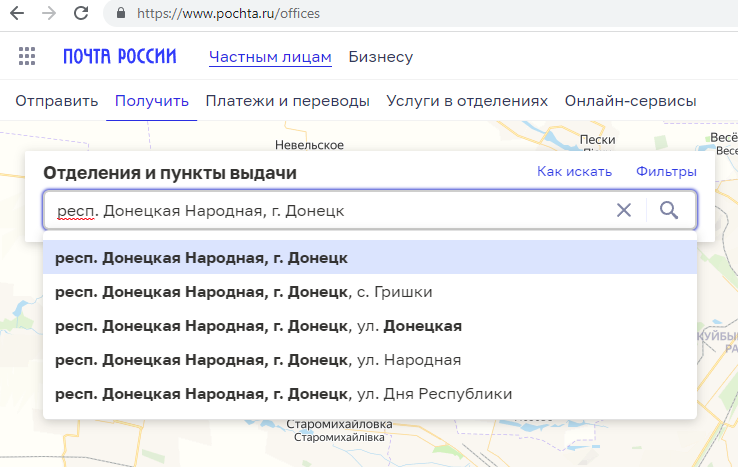The image size is (738, 467).
Task: Open the Фильтры link
Action: [666, 171]
